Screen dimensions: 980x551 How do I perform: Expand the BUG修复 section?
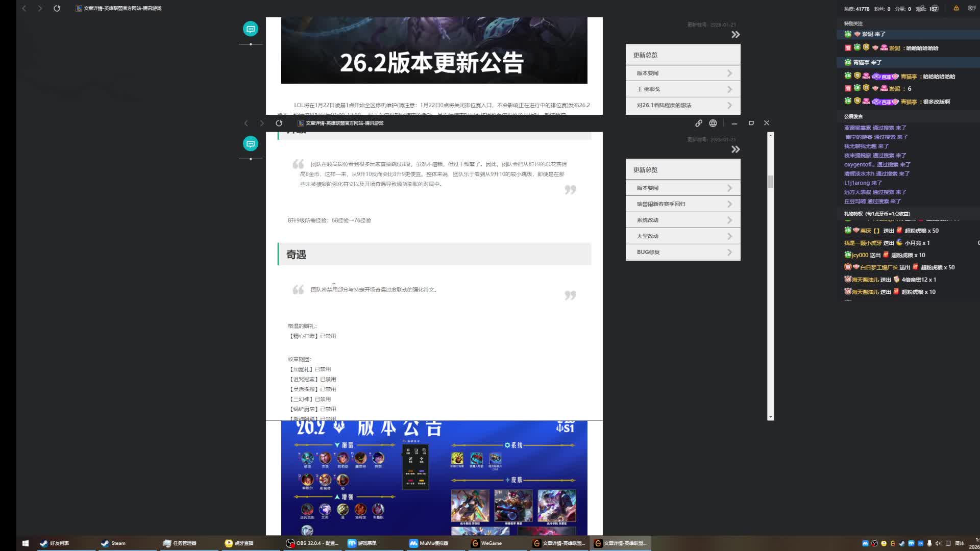[x=682, y=252]
